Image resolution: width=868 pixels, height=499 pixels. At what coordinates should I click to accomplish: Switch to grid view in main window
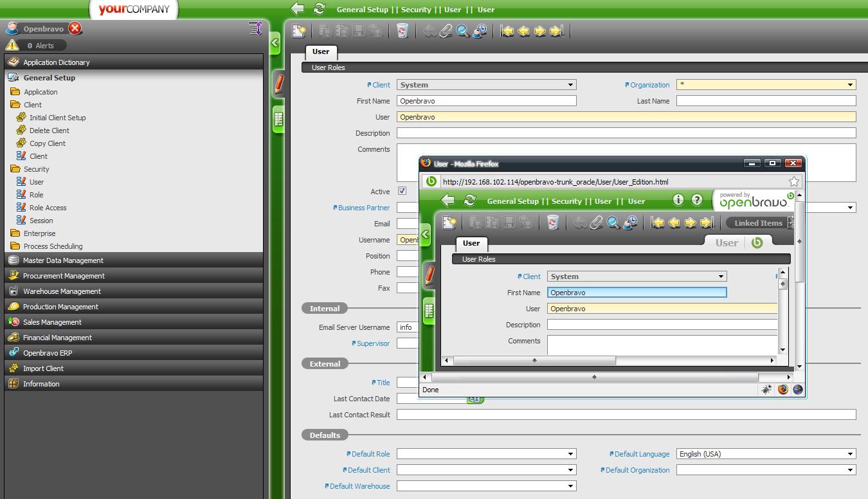pos(278,119)
